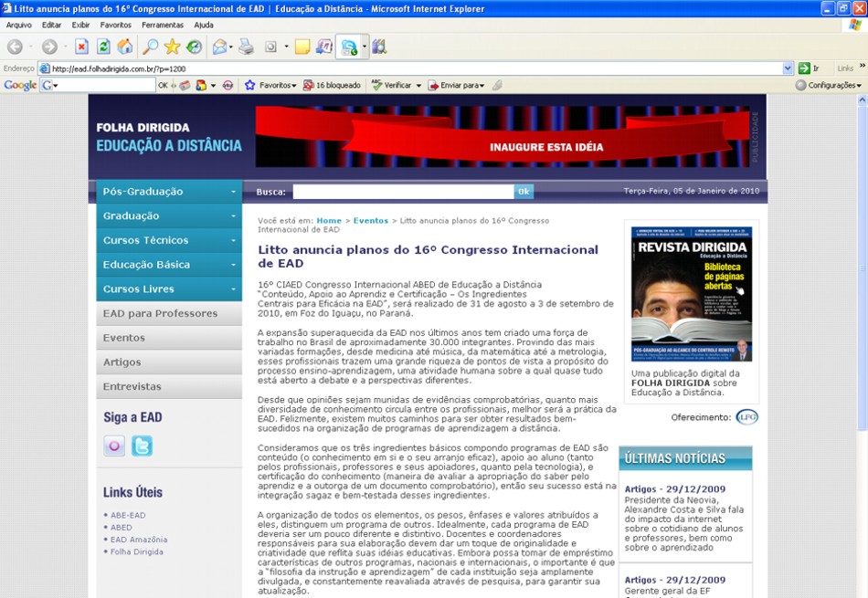Refresh the page with the green arrows icon
The image size is (868, 598).
pos(103,47)
